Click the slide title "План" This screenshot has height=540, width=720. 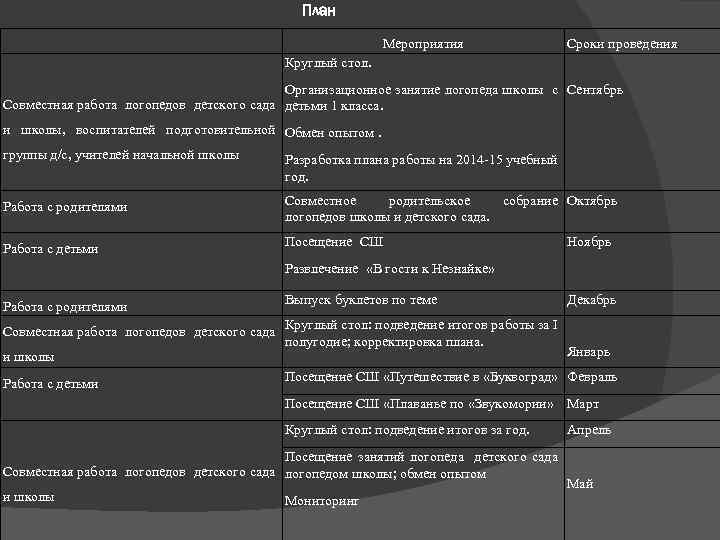[319, 12]
